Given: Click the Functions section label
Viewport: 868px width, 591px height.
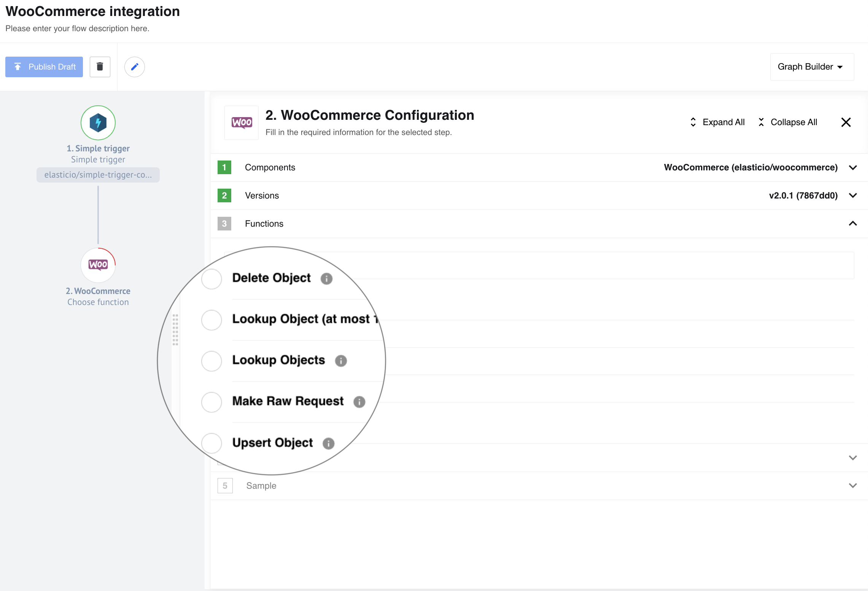Looking at the screenshot, I should point(264,224).
